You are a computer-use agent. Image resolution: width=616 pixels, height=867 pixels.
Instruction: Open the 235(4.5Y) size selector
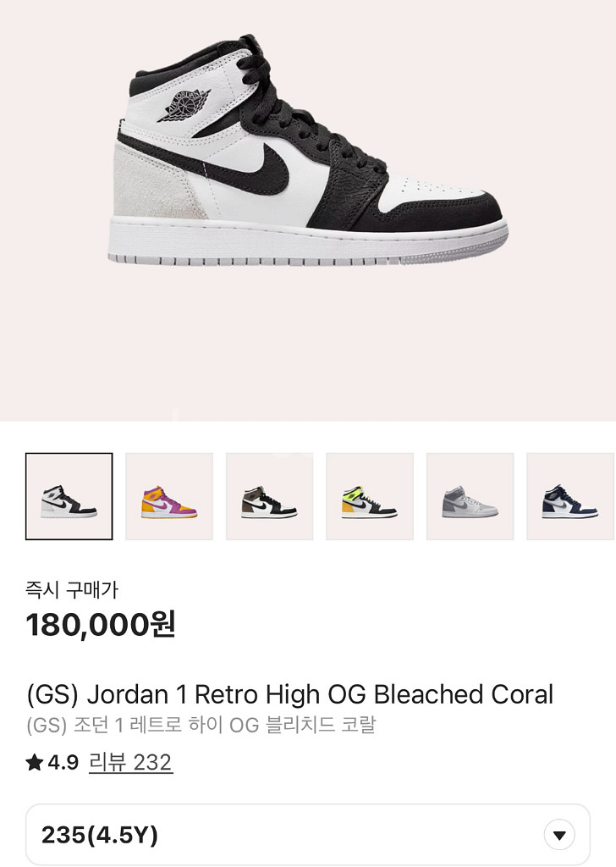coord(308,835)
